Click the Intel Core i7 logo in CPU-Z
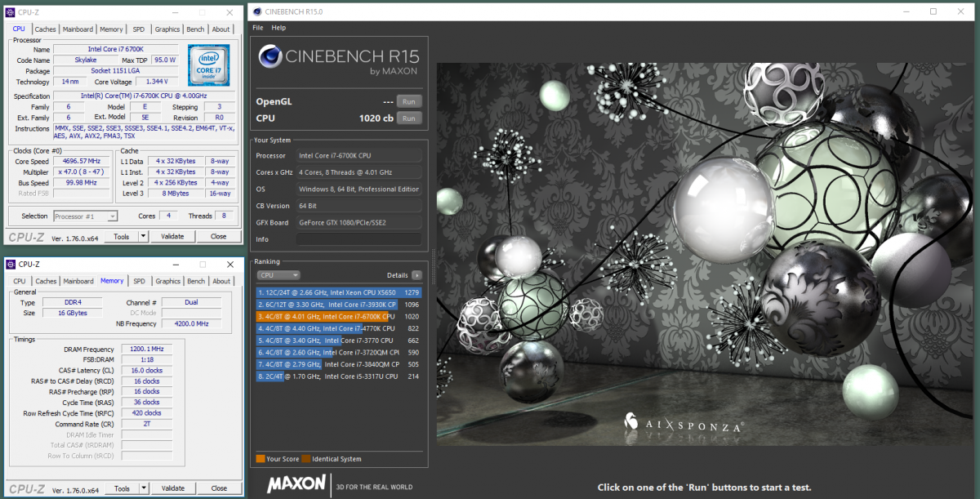The image size is (980, 499). coord(208,65)
